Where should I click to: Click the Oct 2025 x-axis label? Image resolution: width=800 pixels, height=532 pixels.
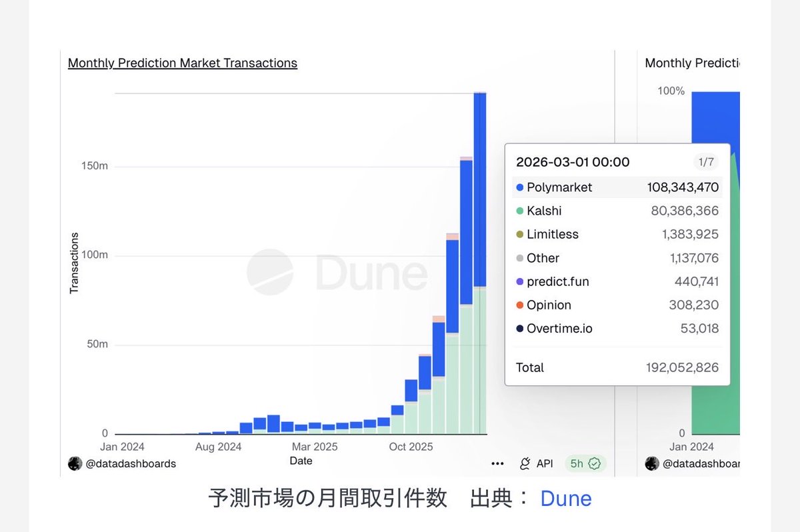click(x=411, y=447)
